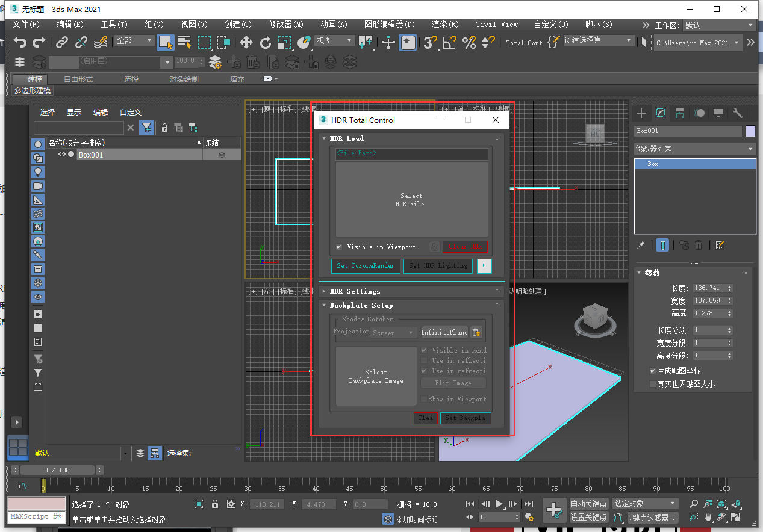Activate Select and Rotate tool
Viewport: 763px width, 532px height.
pyautogui.click(x=266, y=42)
